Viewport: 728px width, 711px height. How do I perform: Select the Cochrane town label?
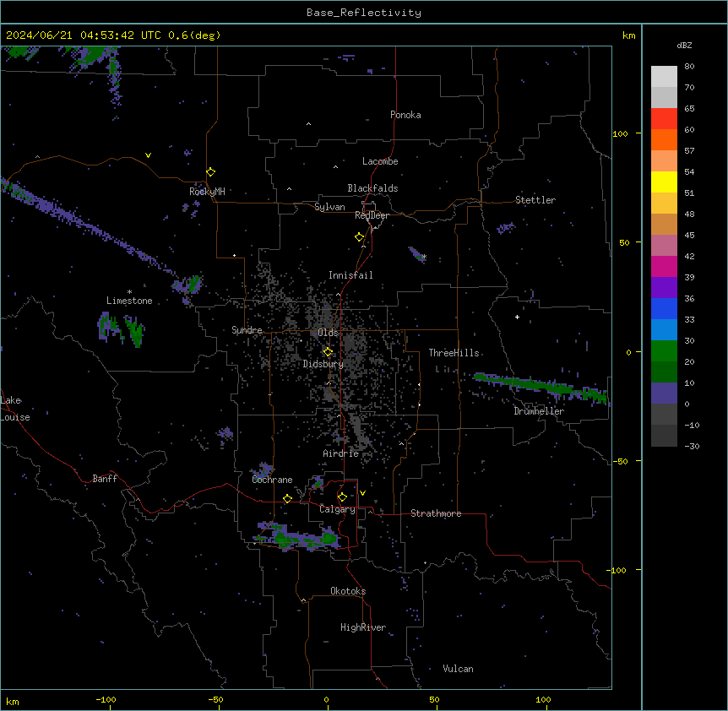(272, 480)
